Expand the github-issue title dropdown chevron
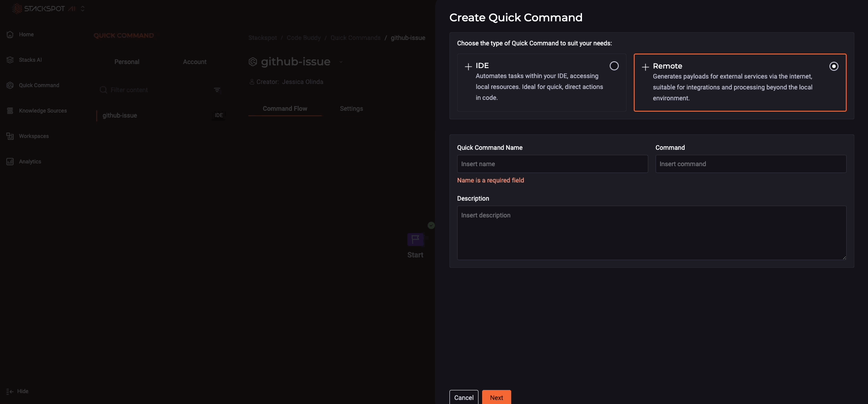This screenshot has width=868, height=404. [341, 62]
